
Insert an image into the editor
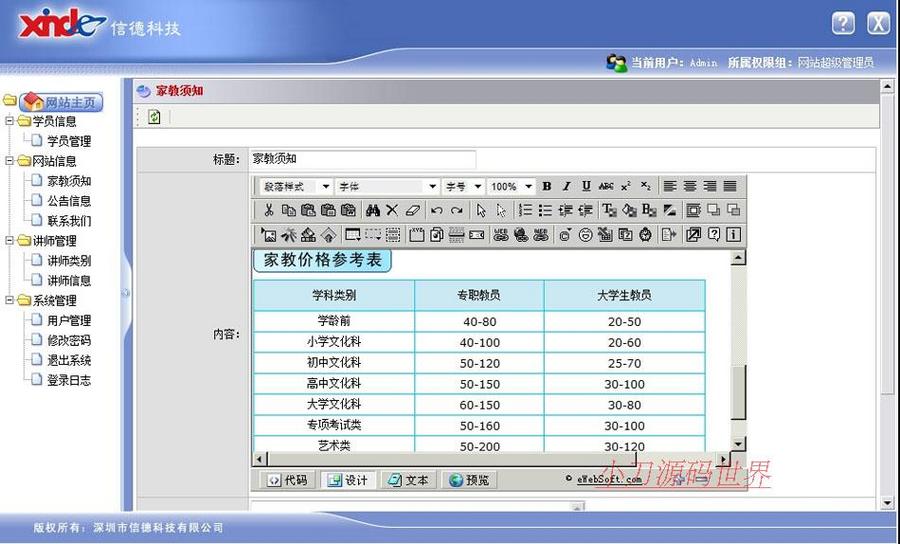point(269,235)
